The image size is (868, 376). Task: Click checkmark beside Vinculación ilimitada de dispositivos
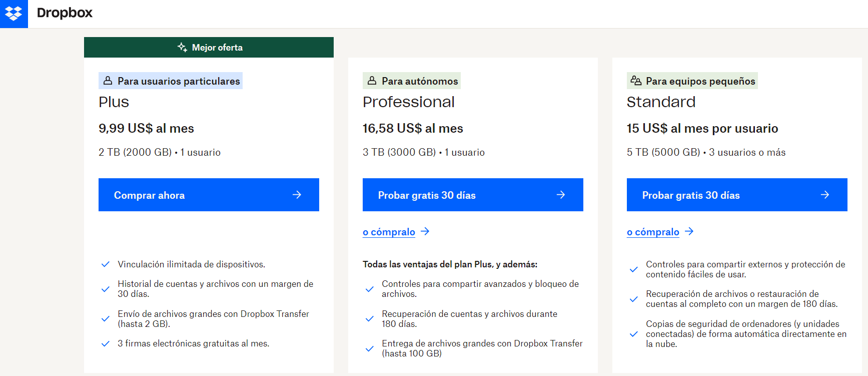pos(106,264)
